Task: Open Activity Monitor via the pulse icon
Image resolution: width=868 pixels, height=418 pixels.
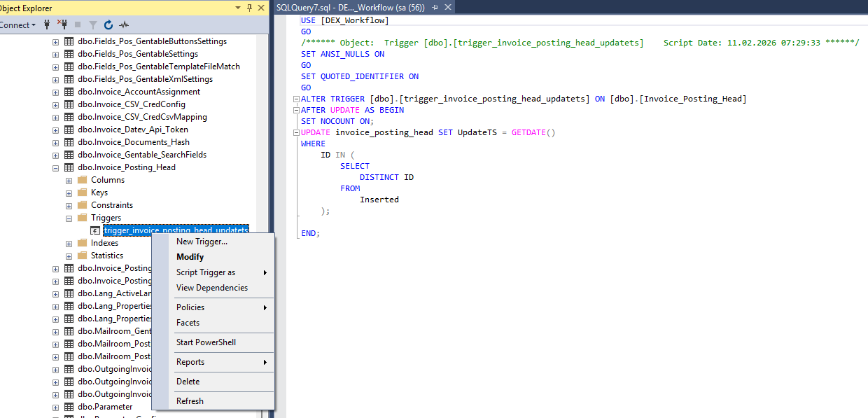Action: pos(124,25)
